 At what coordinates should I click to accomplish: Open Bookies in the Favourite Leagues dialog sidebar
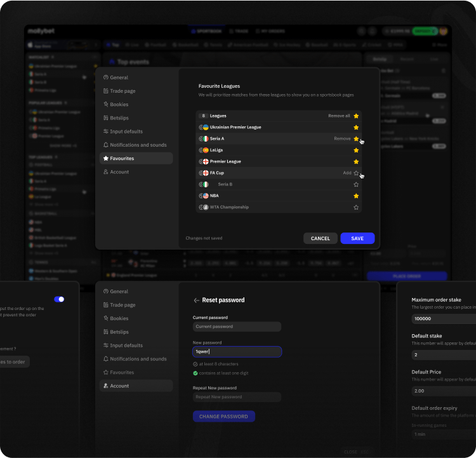pos(119,104)
